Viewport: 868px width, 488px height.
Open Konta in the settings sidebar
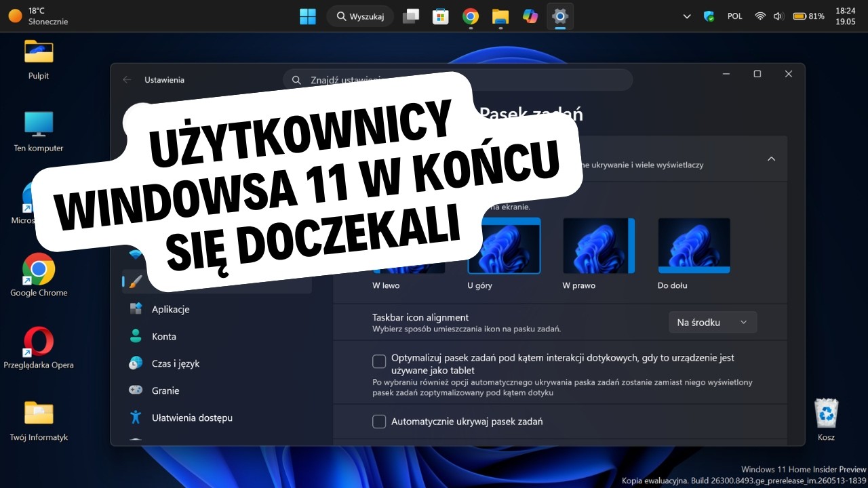(x=217, y=336)
